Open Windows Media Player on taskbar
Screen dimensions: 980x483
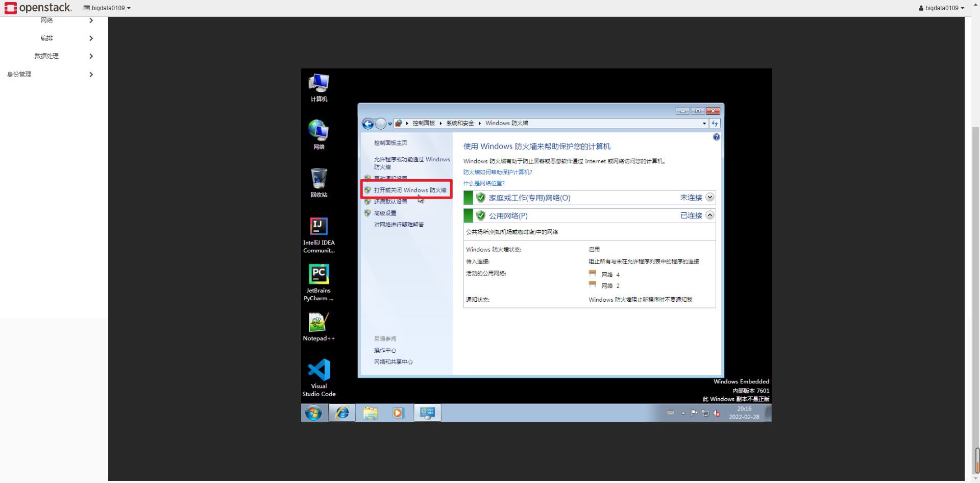(398, 413)
